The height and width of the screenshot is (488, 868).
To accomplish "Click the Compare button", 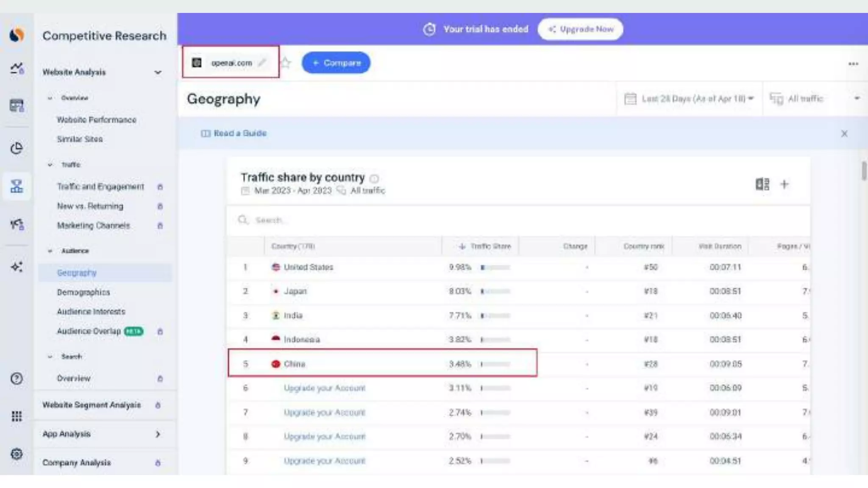I will (x=336, y=63).
